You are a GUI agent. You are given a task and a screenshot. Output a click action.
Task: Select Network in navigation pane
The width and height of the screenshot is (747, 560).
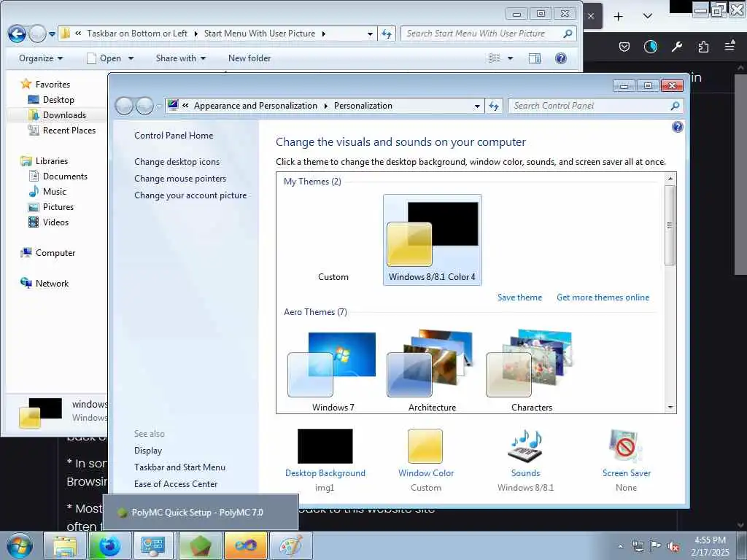pos(44,284)
